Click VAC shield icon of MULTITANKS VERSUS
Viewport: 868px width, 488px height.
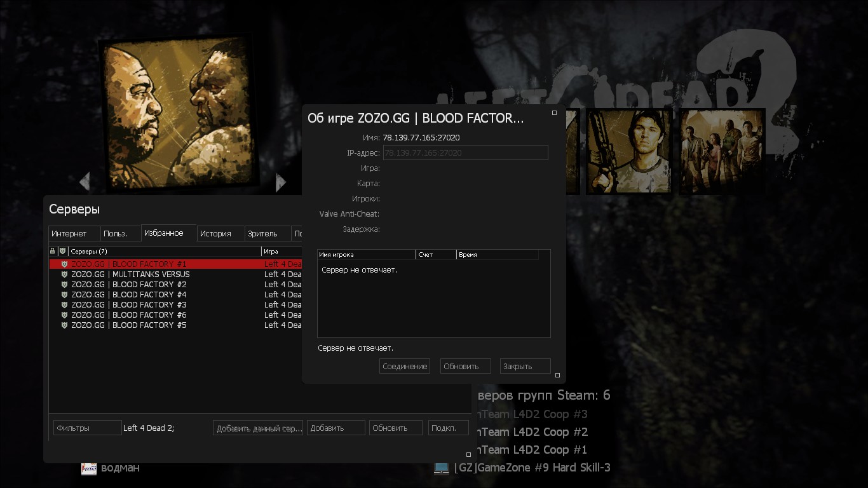(64, 274)
